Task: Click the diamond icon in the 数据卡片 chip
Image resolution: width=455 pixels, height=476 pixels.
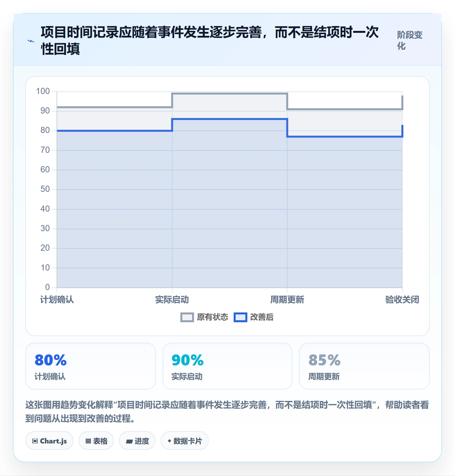Action: pyautogui.click(x=169, y=441)
